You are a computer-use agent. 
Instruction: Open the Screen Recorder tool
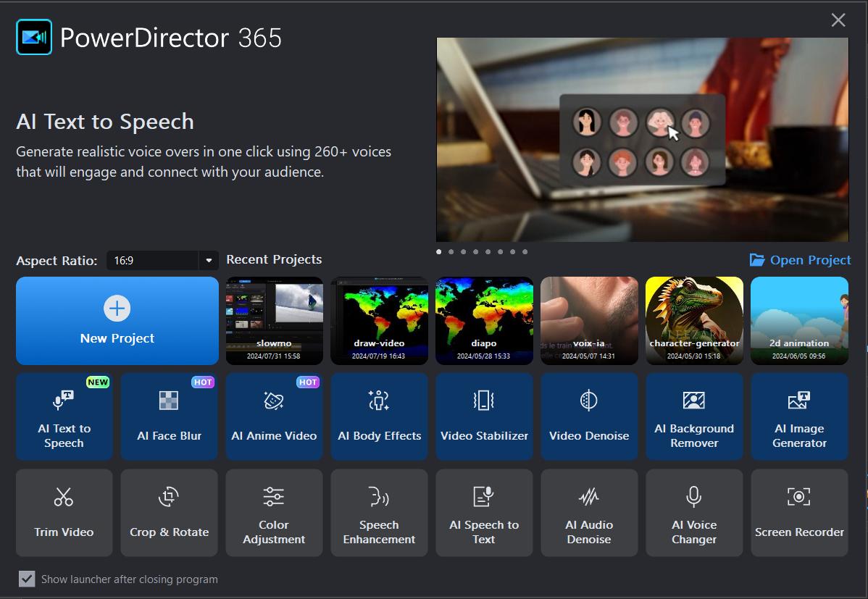[799, 513]
